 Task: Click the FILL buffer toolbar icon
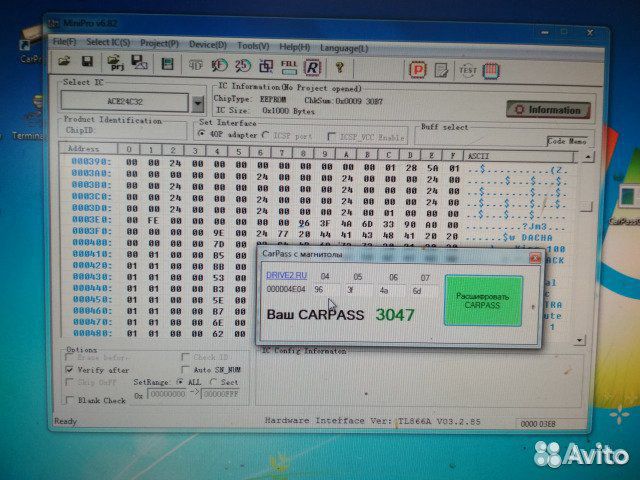coord(289,67)
